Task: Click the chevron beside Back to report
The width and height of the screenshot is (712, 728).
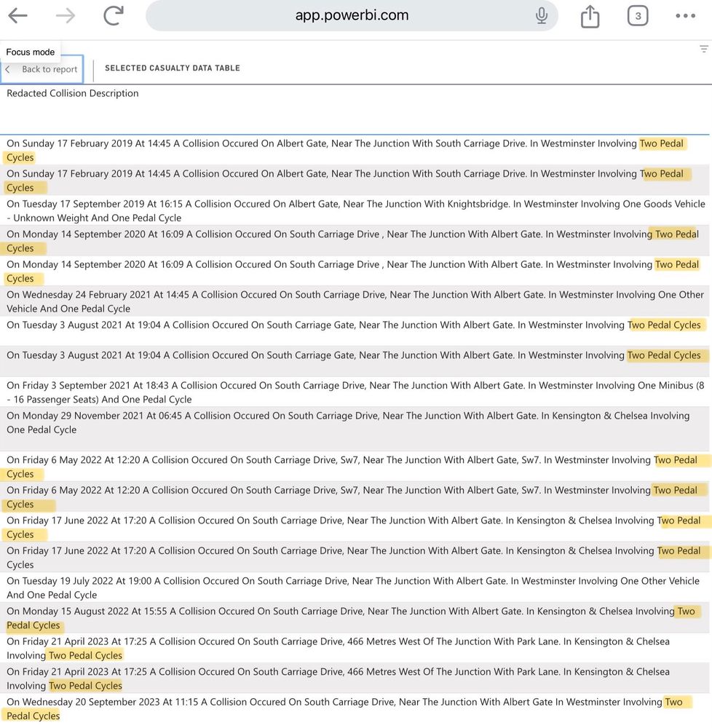Action: point(8,69)
